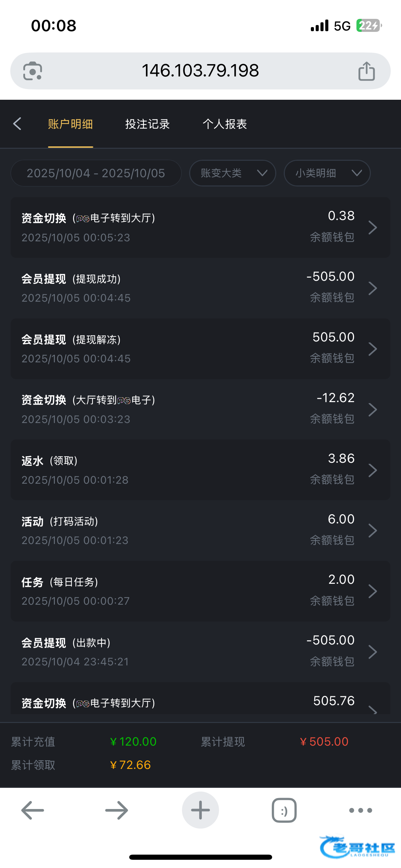Expand the 账变大类 dropdown

[x=233, y=173]
